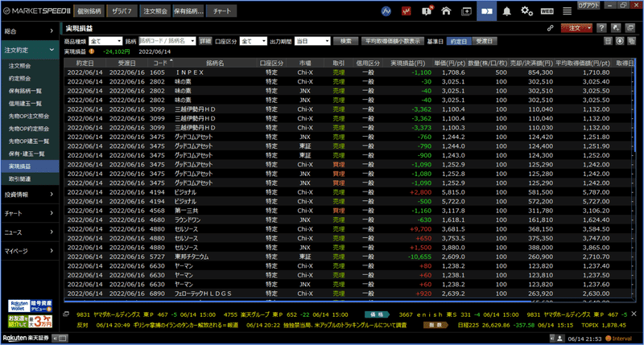Click the ticker popup icon at left of ticker bar
The width and height of the screenshot is (644, 345).
click(x=66, y=314)
